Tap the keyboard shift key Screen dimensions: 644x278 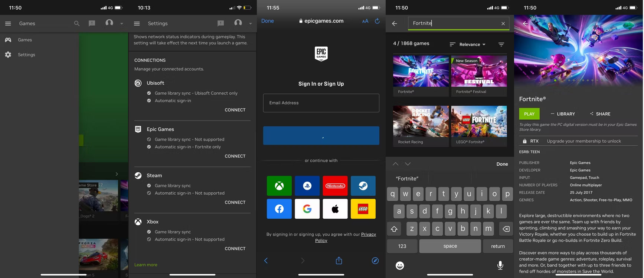pos(394,229)
